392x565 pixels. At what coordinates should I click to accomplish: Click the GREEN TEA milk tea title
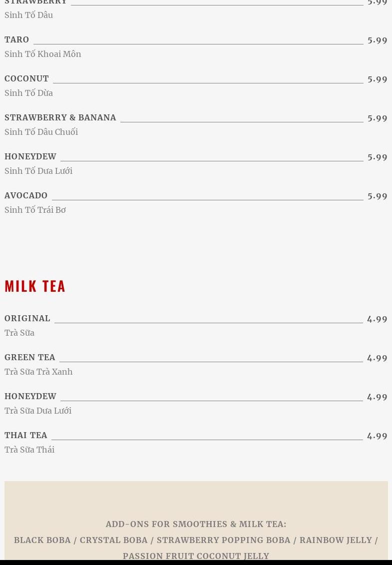[x=30, y=357]
